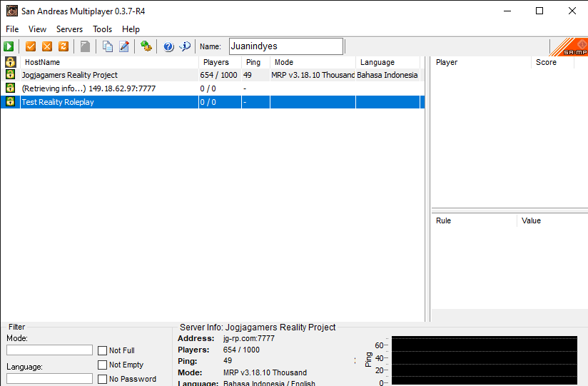Click the orange Refresh Server icon

(x=64, y=46)
